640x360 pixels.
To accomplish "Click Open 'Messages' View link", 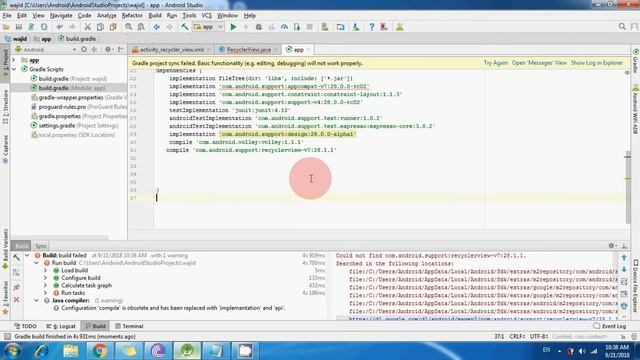I will 539,63.
